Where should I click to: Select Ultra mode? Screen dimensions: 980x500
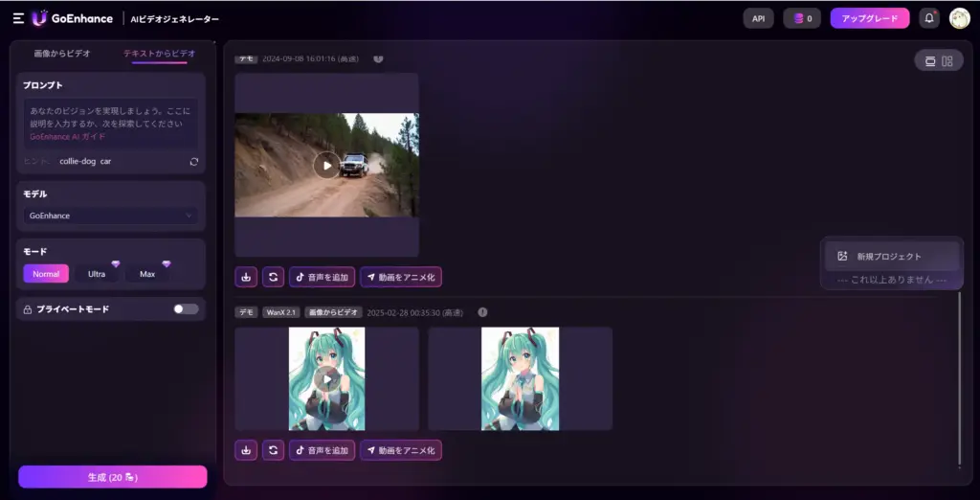tap(97, 273)
